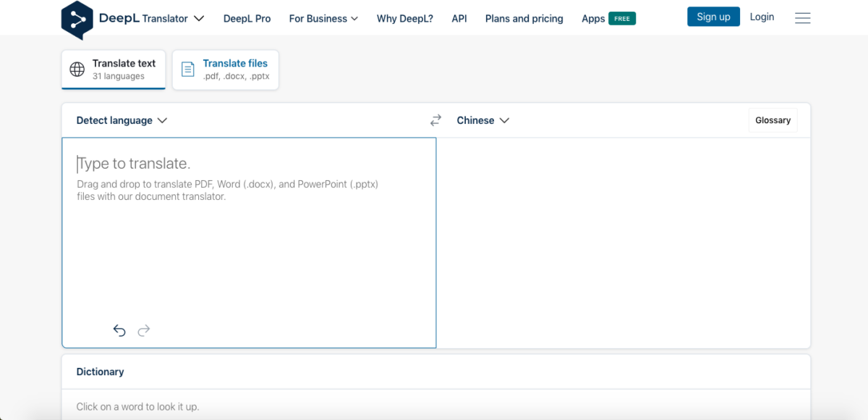Open the Chinese target language dropdown

(x=482, y=120)
